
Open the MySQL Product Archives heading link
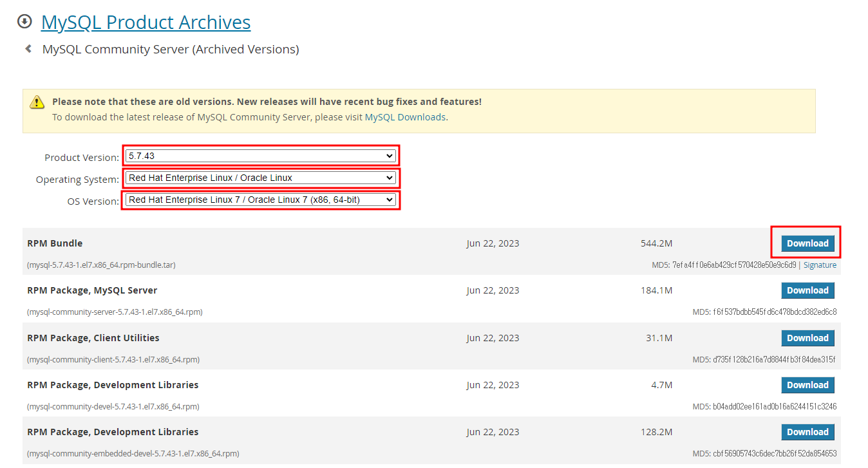pos(146,22)
